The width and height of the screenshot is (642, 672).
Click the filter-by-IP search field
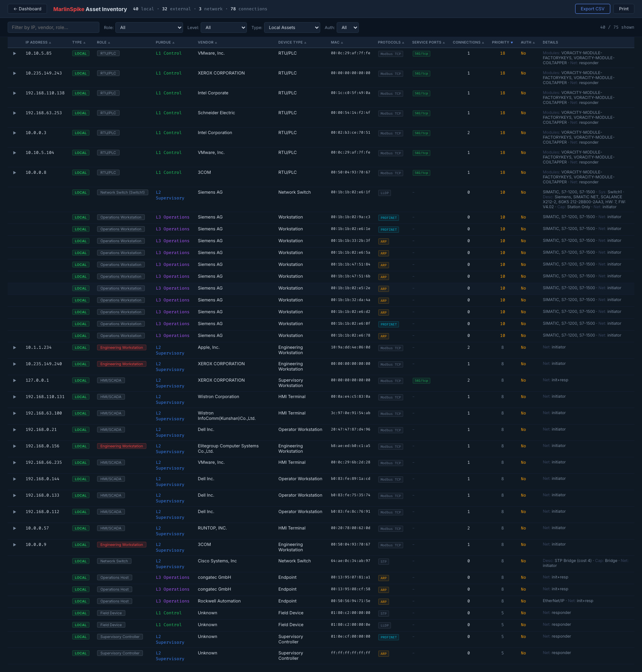pos(53,27)
